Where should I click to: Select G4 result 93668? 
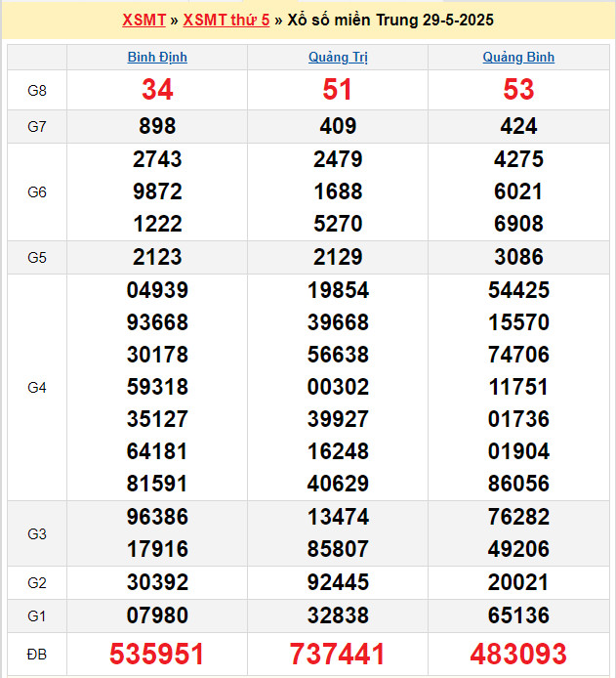click(157, 322)
